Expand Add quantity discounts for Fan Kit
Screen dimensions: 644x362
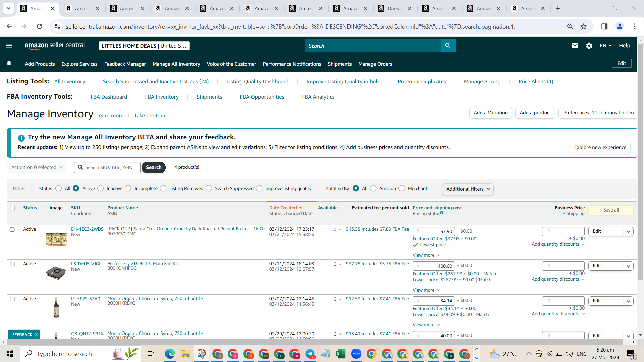click(x=558, y=279)
